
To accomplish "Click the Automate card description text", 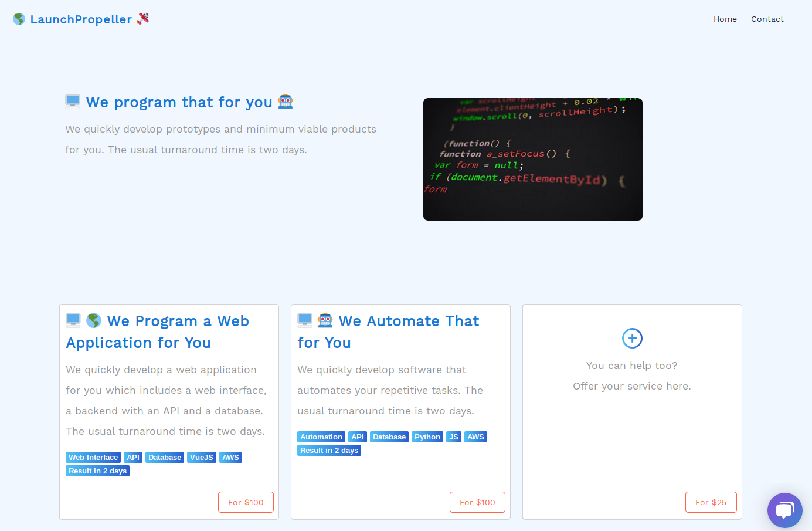I will pos(390,390).
